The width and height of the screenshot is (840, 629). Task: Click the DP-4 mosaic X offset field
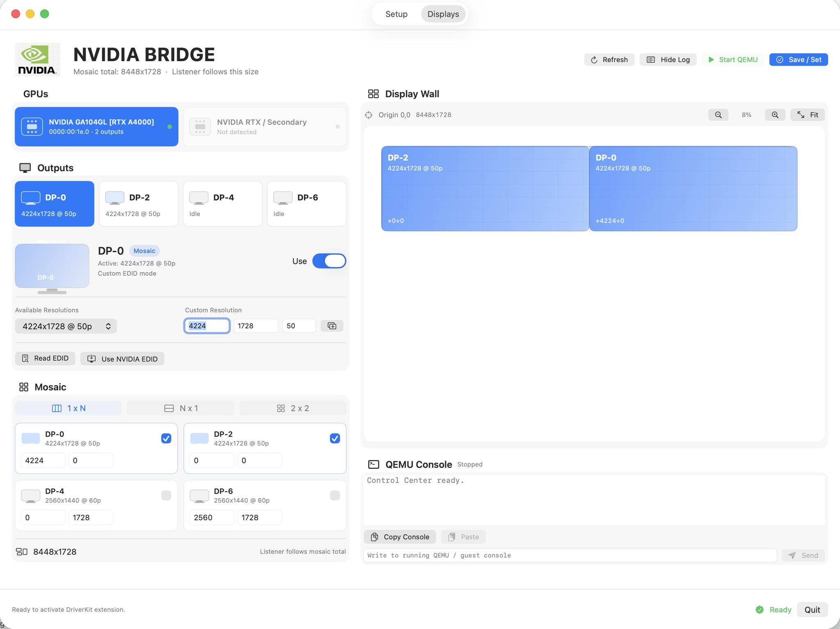click(x=43, y=517)
